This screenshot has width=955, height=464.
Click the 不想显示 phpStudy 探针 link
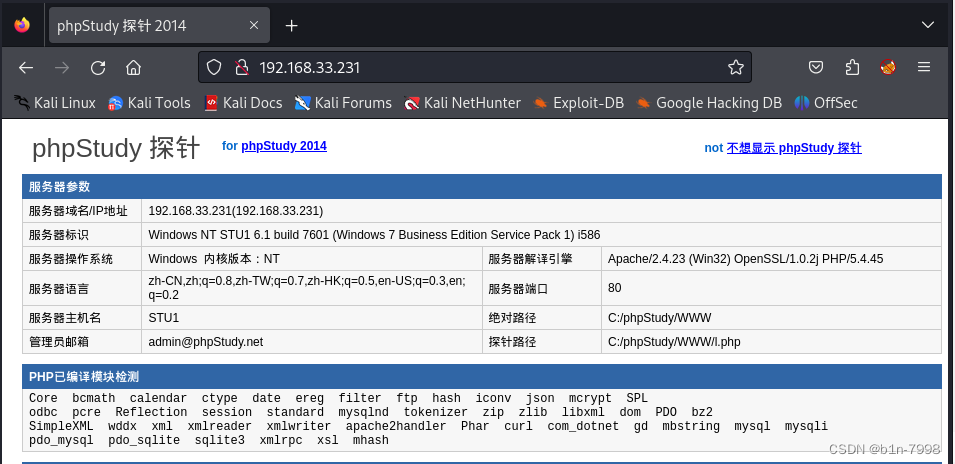tap(794, 148)
